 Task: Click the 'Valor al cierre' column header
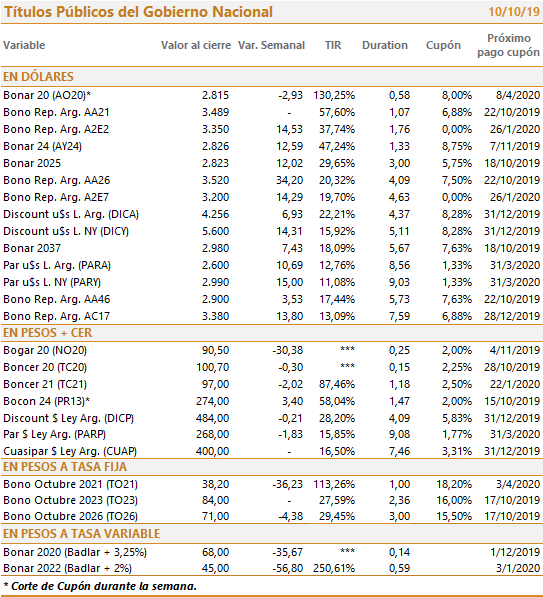click(196, 45)
